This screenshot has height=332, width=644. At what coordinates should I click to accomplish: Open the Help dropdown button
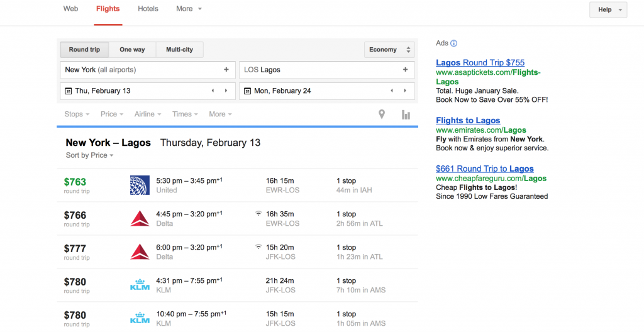point(608,9)
